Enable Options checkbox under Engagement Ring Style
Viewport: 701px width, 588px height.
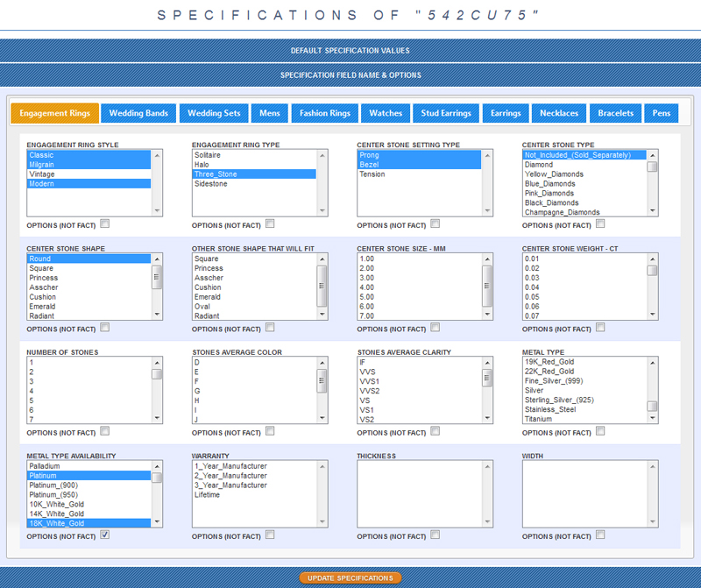pos(105,223)
